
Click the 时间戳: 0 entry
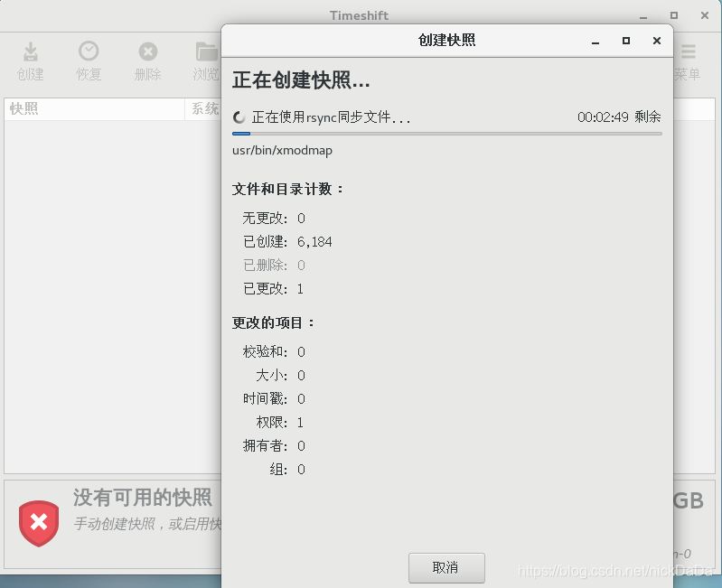click(274, 399)
